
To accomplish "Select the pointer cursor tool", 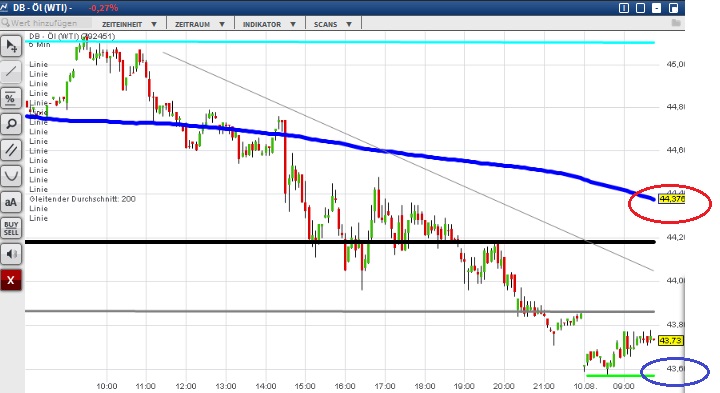I will [11, 46].
